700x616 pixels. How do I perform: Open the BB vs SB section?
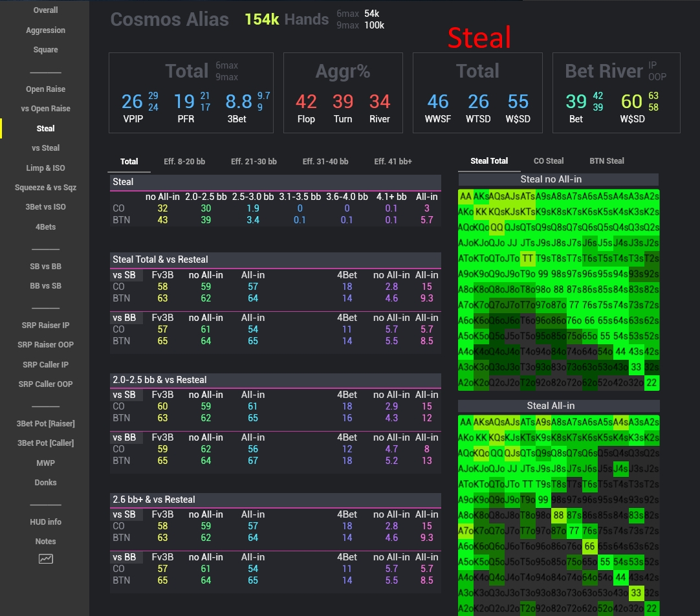(x=45, y=285)
